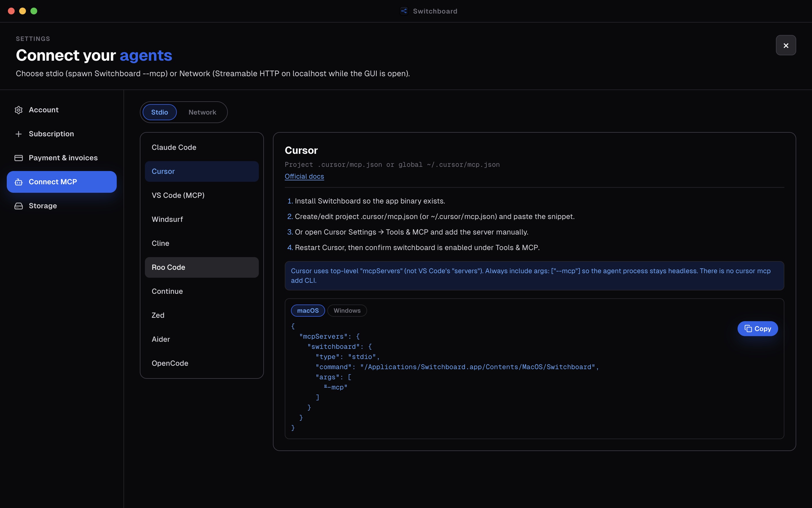Click the SETTINGS label

point(33,39)
